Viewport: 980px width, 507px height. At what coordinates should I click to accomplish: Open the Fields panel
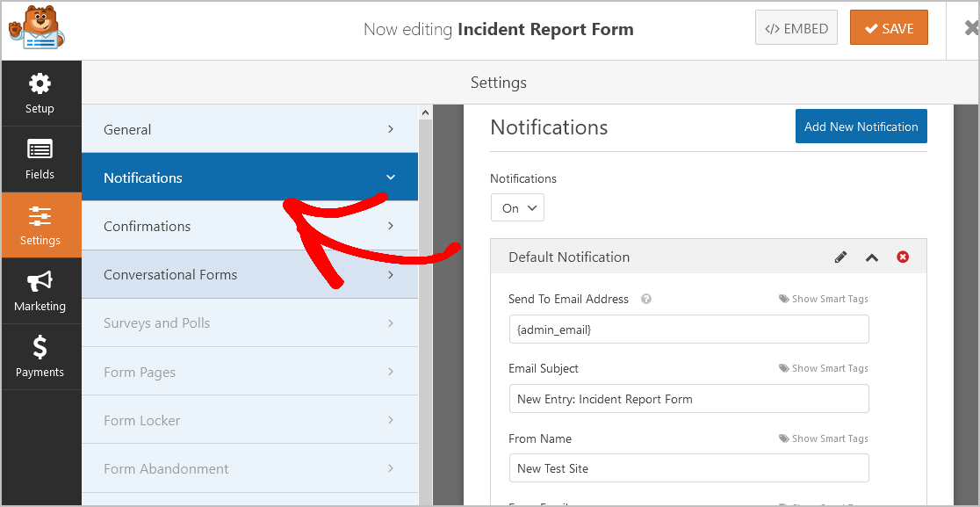click(40, 159)
